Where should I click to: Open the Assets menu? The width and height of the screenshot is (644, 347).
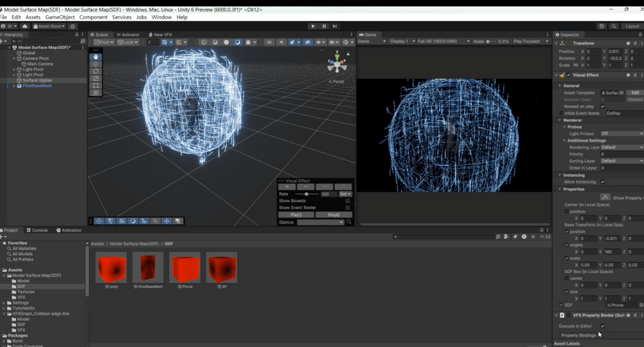[x=33, y=17]
